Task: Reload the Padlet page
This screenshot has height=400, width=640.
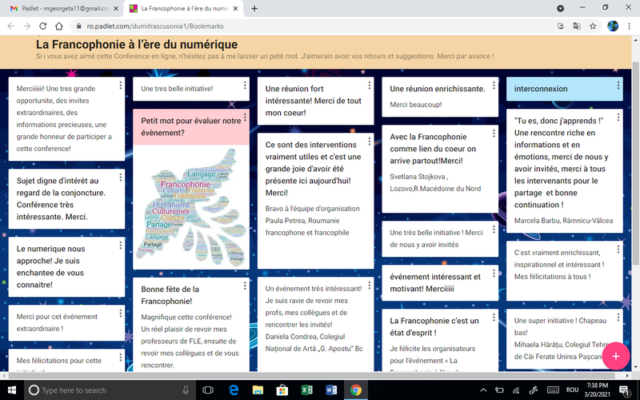Action: [43, 25]
